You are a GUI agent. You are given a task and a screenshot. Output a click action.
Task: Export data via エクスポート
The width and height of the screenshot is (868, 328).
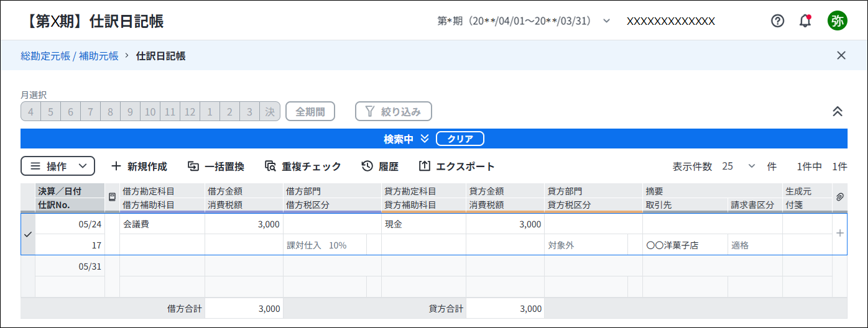point(457,166)
